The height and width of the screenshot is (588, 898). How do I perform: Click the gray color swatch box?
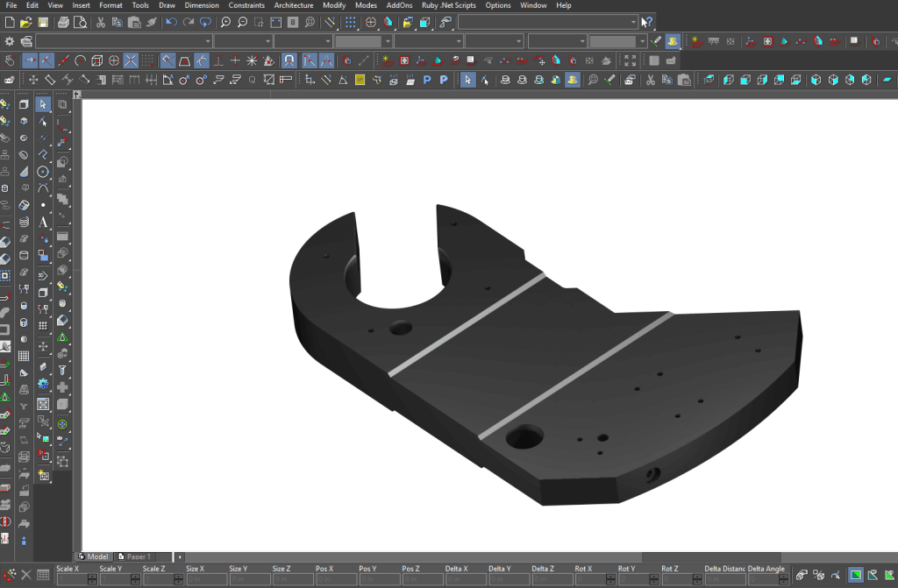[x=359, y=41]
